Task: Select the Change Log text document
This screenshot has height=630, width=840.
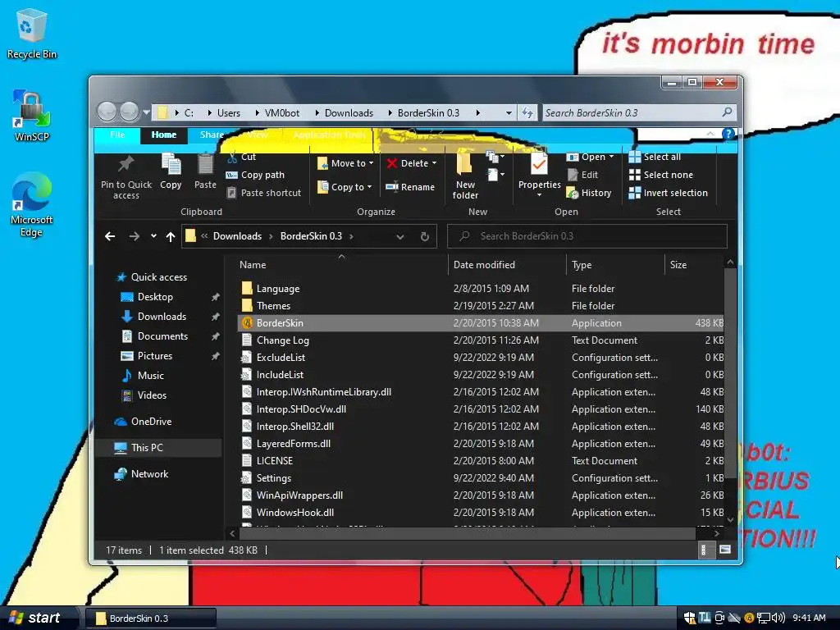Action: coord(480,340)
